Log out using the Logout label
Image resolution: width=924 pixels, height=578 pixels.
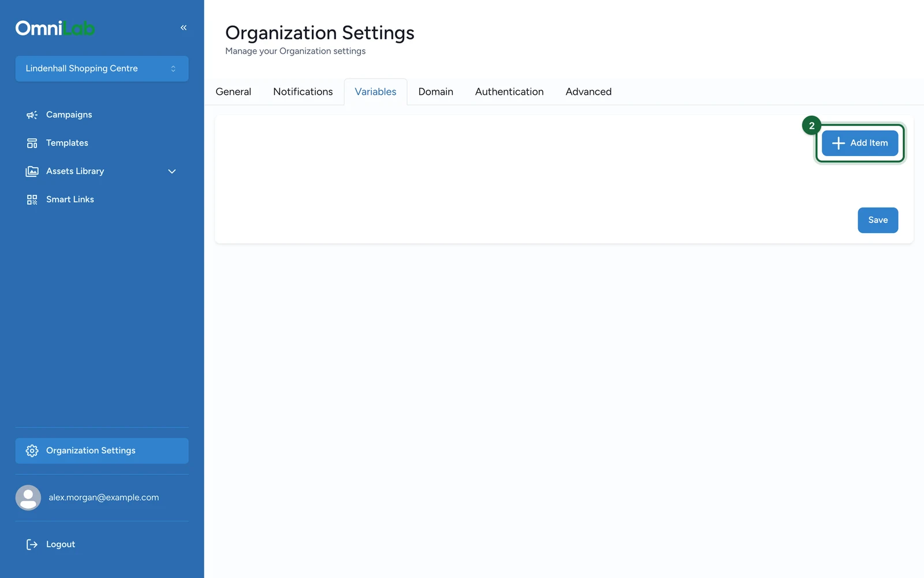click(61, 544)
